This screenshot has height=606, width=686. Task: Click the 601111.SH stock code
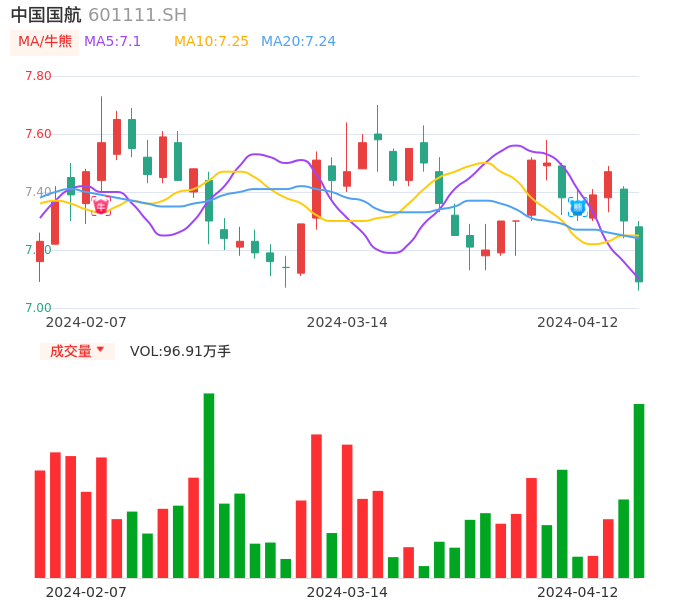click(137, 15)
